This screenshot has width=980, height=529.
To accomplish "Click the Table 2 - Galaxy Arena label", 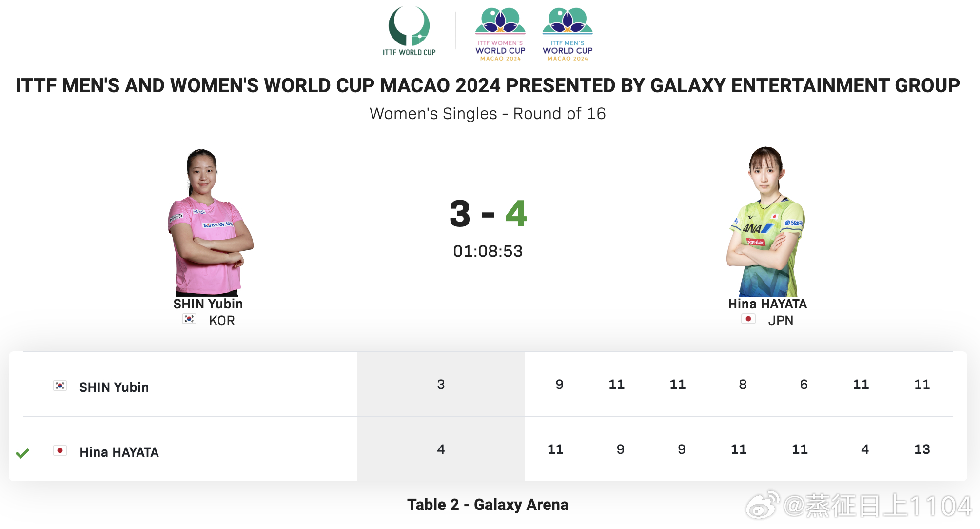I will pos(488,504).
